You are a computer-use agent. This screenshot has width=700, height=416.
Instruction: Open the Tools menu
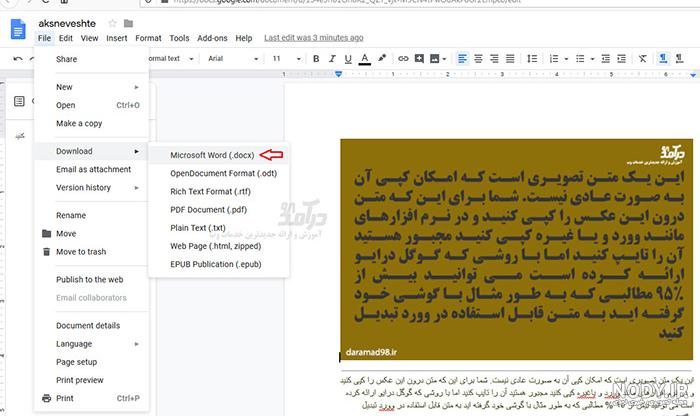(x=179, y=38)
